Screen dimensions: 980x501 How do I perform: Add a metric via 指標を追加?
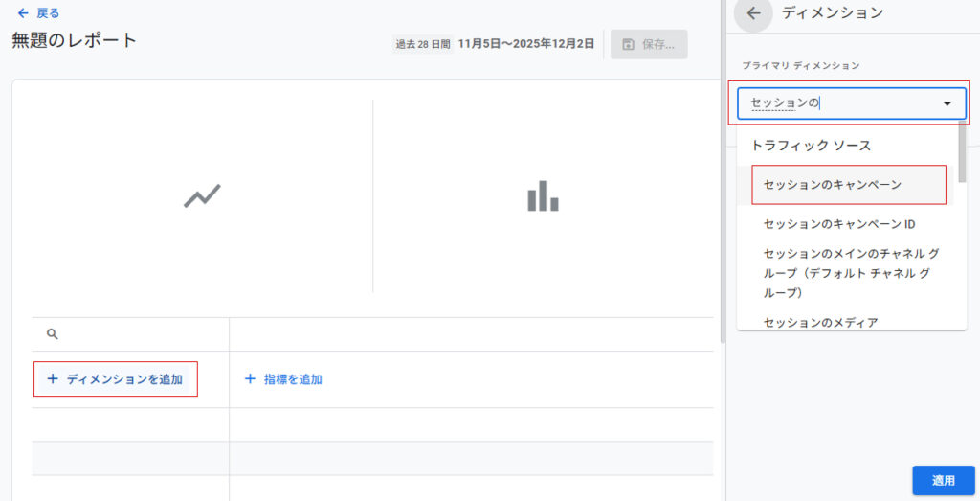(283, 379)
